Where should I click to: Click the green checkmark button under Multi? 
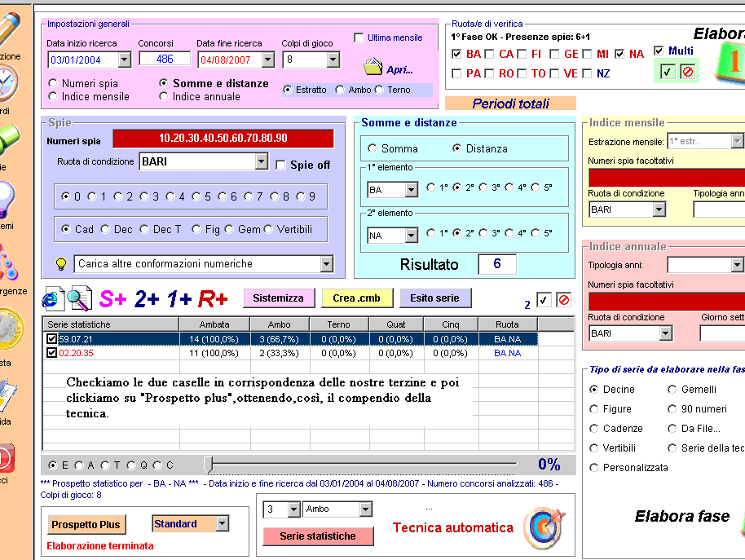[667, 72]
